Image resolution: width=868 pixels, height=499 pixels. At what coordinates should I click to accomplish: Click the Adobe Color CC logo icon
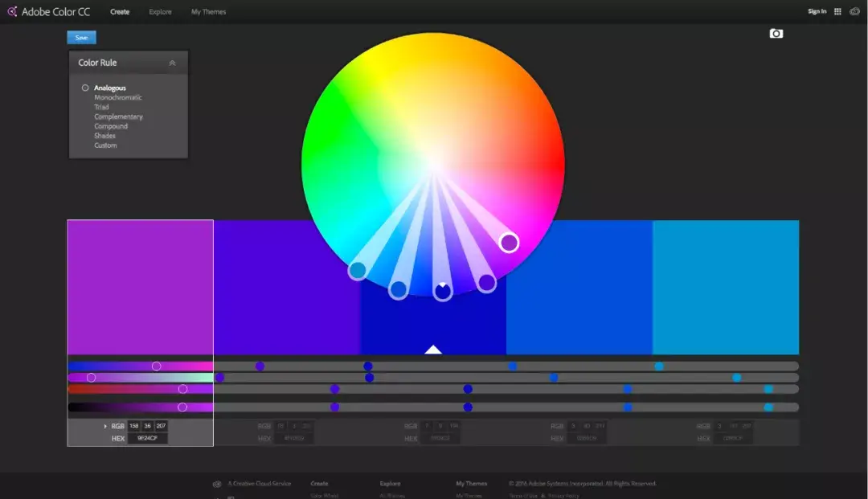tap(12, 11)
